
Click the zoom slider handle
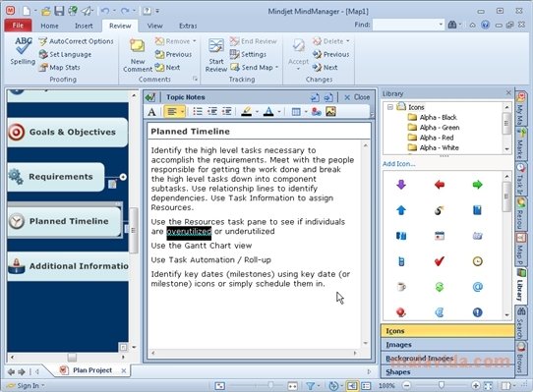click(442, 385)
